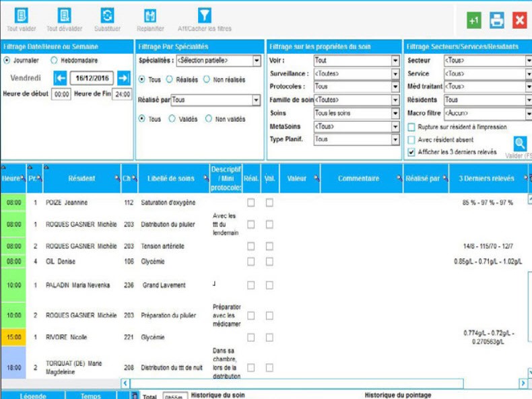Go to previous day with left arrow
This screenshot has height=399, width=532.
coord(61,78)
